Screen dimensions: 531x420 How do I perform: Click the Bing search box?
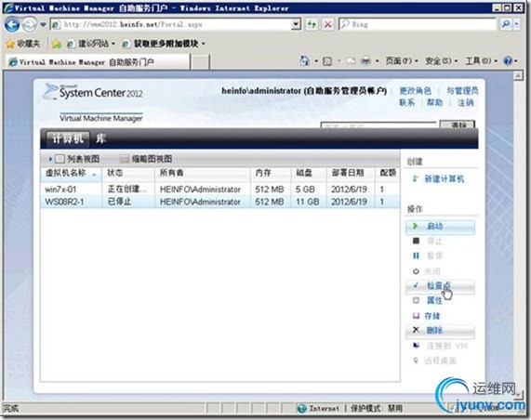click(x=418, y=24)
